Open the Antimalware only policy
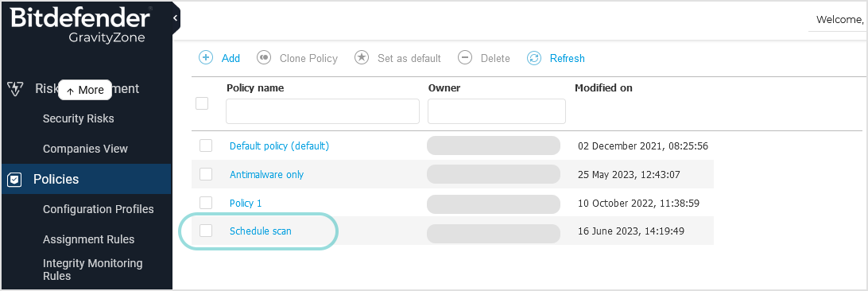 (267, 175)
